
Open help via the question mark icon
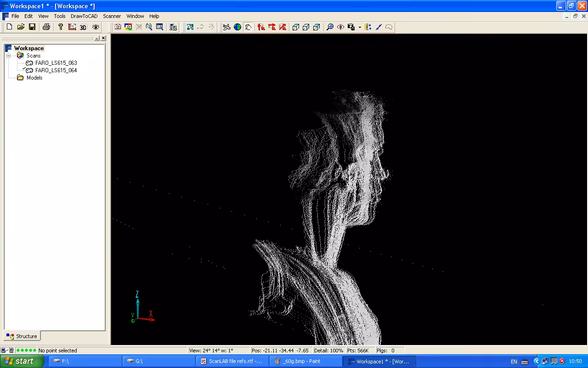60,27
